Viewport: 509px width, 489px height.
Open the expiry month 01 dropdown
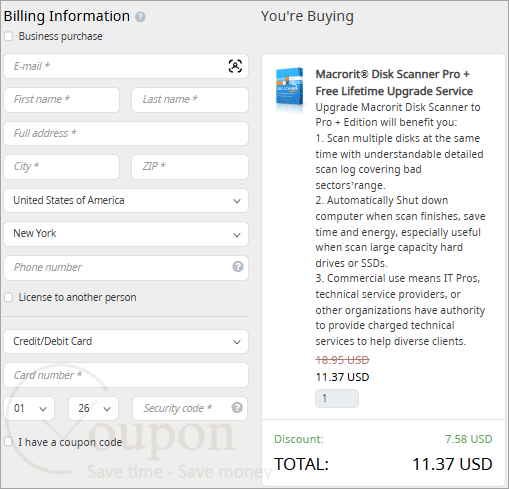(29, 408)
